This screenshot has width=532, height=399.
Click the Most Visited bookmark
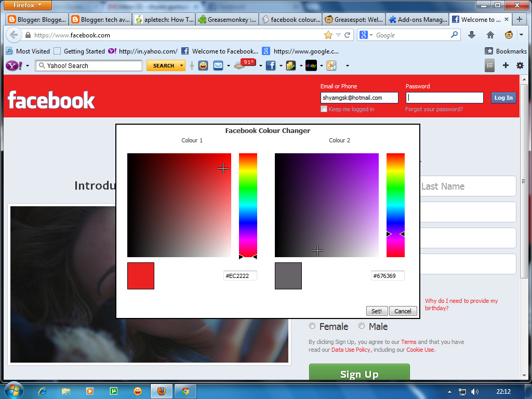[x=28, y=51]
